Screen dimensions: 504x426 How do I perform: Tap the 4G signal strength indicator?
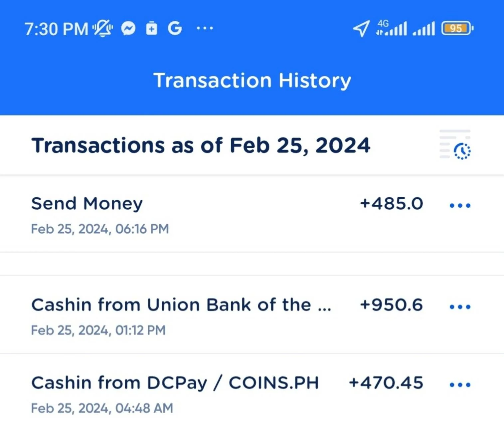click(391, 28)
